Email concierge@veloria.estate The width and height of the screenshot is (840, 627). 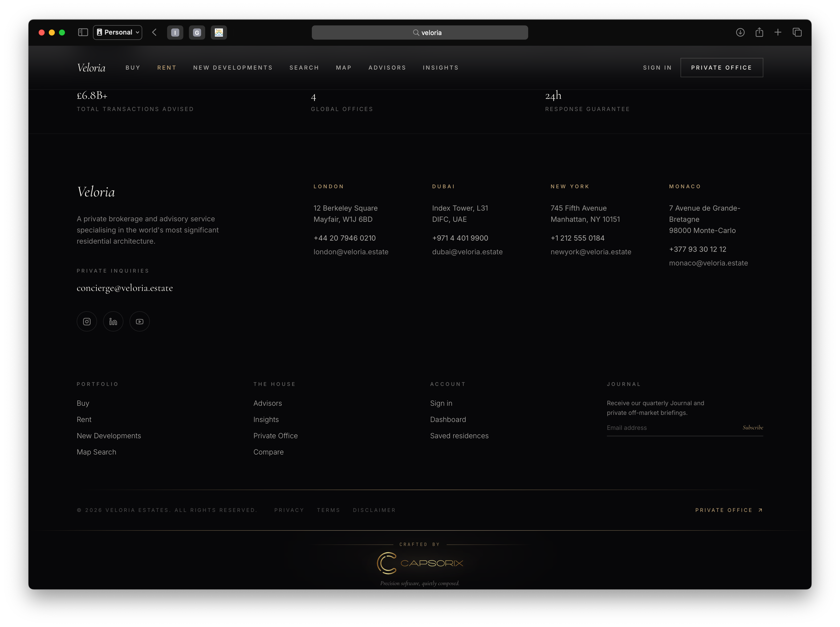coord(125,288)
